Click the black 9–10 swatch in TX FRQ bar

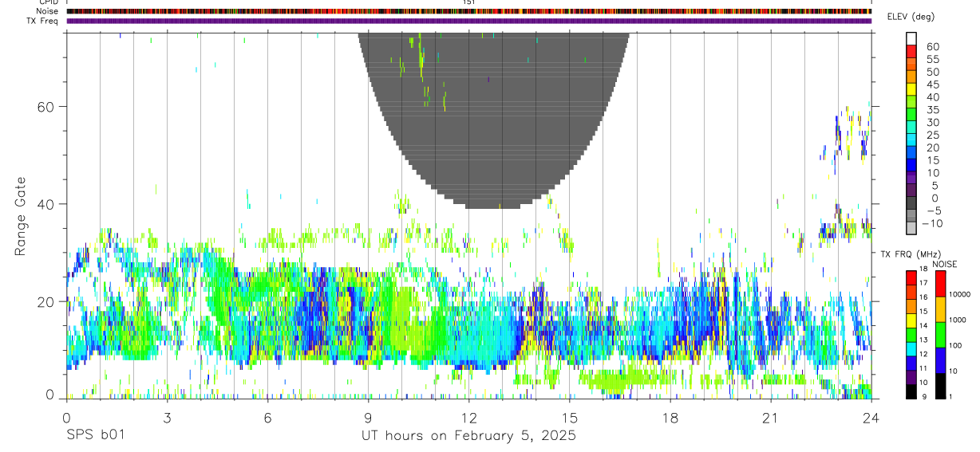[x=911, y=391]
